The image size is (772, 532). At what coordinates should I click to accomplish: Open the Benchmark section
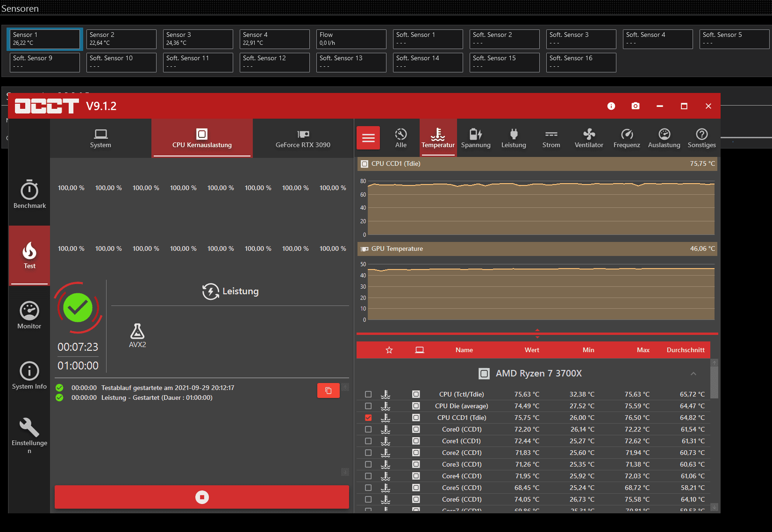(x=29, y=194)
